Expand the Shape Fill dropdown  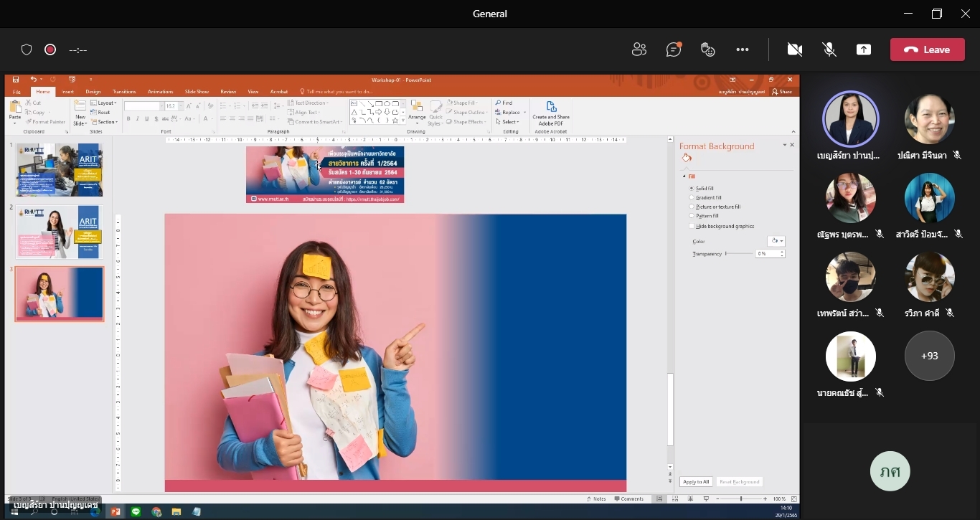tap(461, 103)
